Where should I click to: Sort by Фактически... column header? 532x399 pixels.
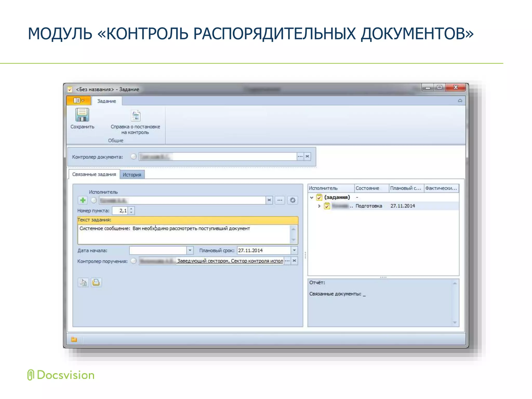pyautogui.click(x=441, y=188)
